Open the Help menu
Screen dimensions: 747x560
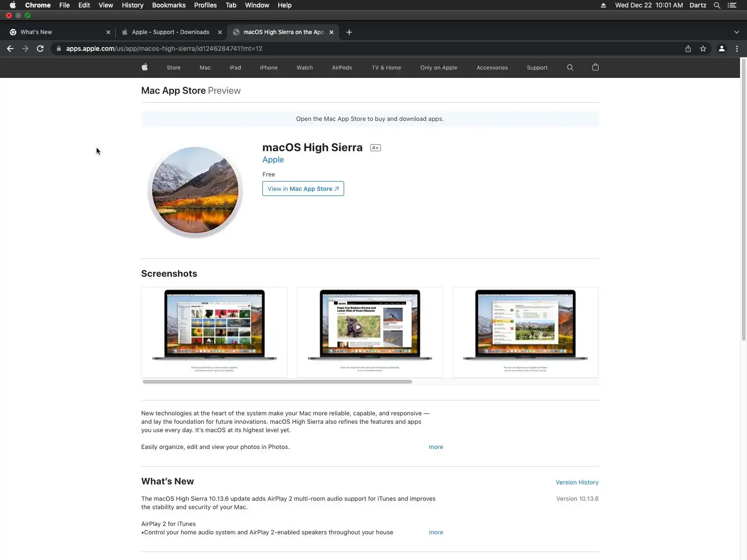pyautogui.click(x=285, y=5)
